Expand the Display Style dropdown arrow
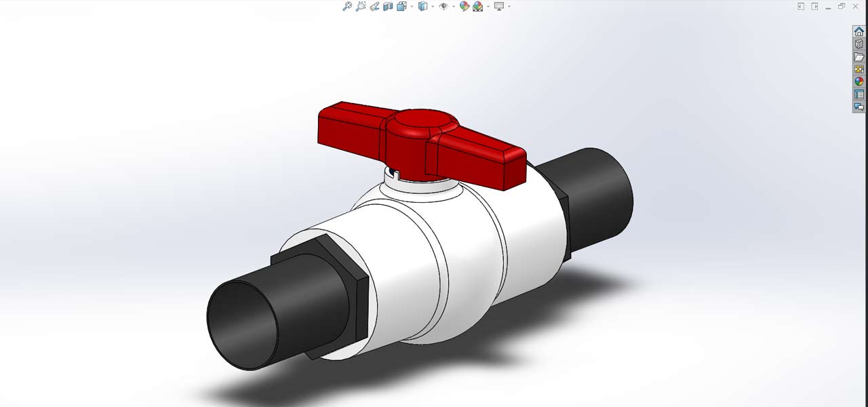The height and width of the screenshot is (407, 868). pos(433,7)
